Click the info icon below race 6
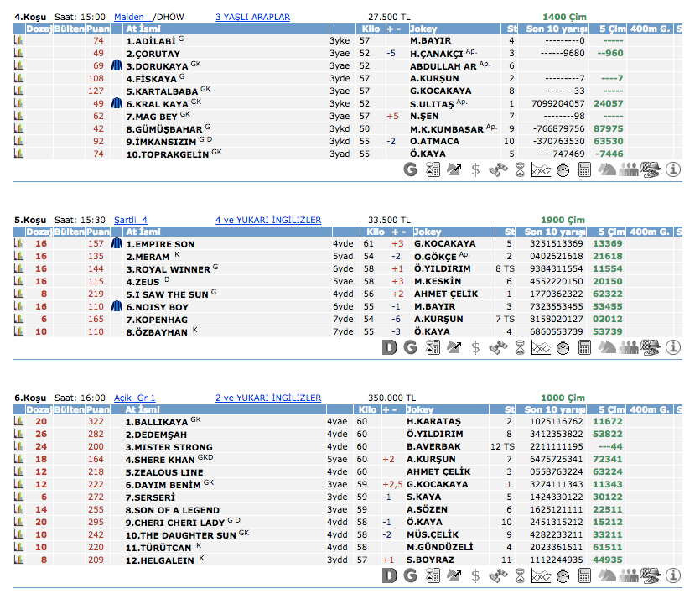Image resolution: width=700 pixels, height=604 pixels. [672, 575]
